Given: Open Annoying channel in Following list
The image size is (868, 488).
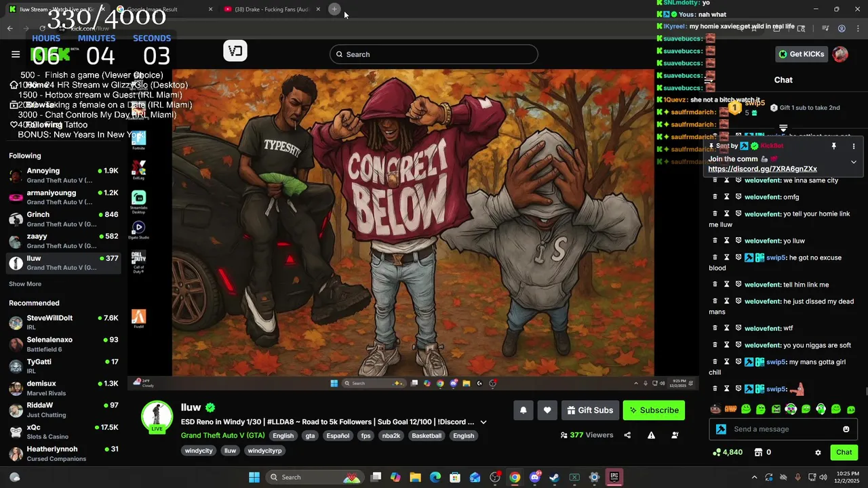Looking at the screenshot, I should (64, 176).
